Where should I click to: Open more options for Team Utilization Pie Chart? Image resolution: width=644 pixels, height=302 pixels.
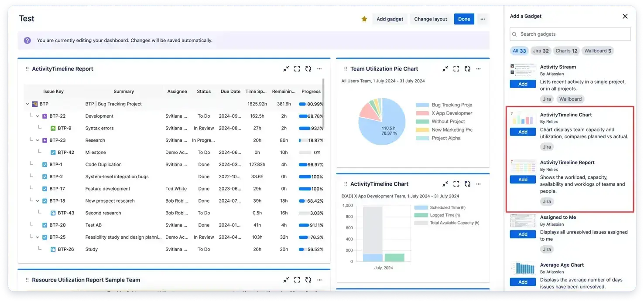click(478, 68)
